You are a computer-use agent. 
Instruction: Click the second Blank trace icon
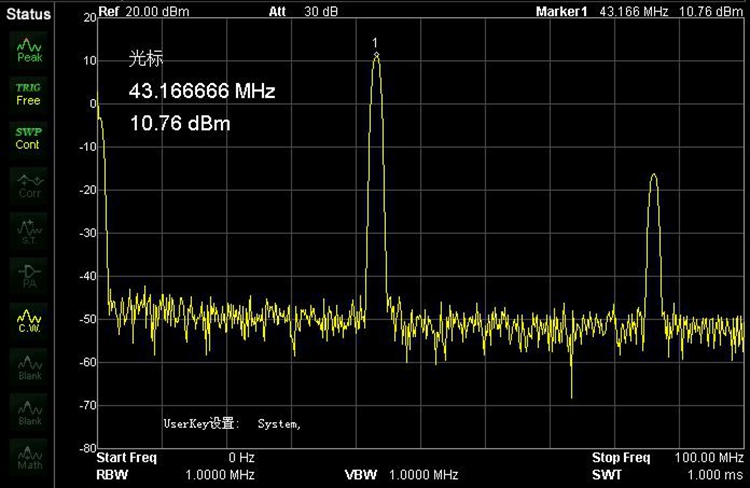(29, 412)
